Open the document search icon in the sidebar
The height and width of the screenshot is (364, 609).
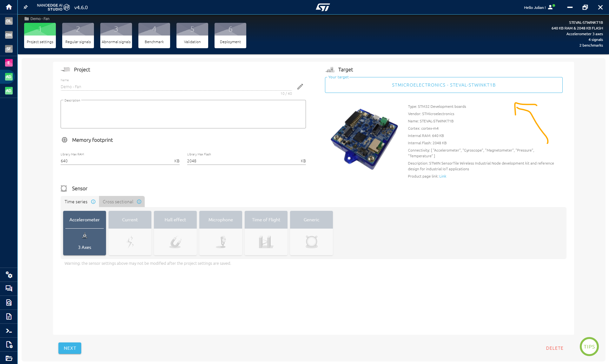(9, 302)
